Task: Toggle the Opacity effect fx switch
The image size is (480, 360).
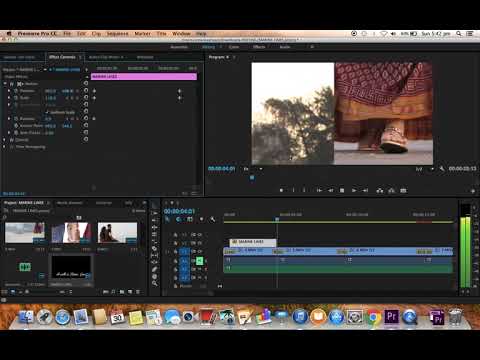Action: coord(12,140)
